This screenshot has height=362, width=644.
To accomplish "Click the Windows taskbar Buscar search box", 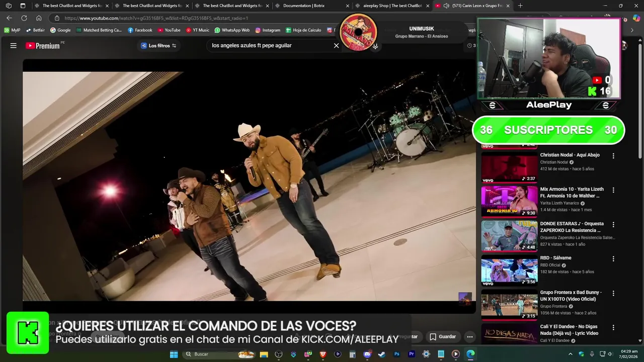I will click(218, 354).
